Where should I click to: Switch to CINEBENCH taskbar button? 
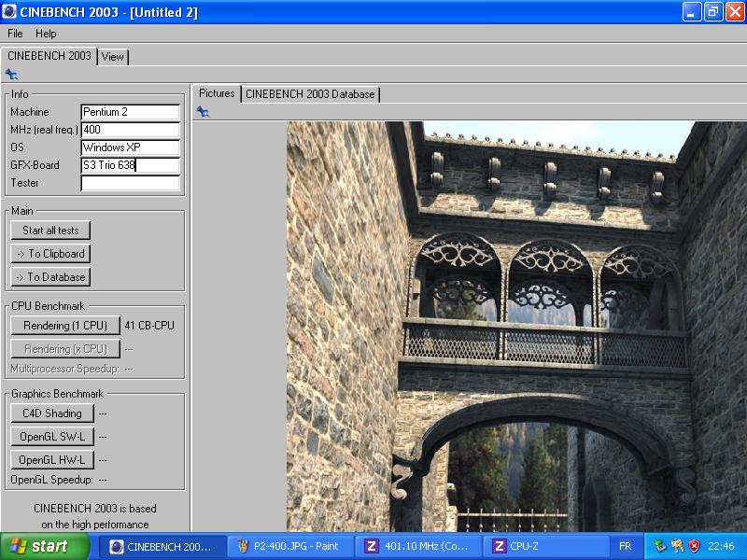(x=162, y=547)
